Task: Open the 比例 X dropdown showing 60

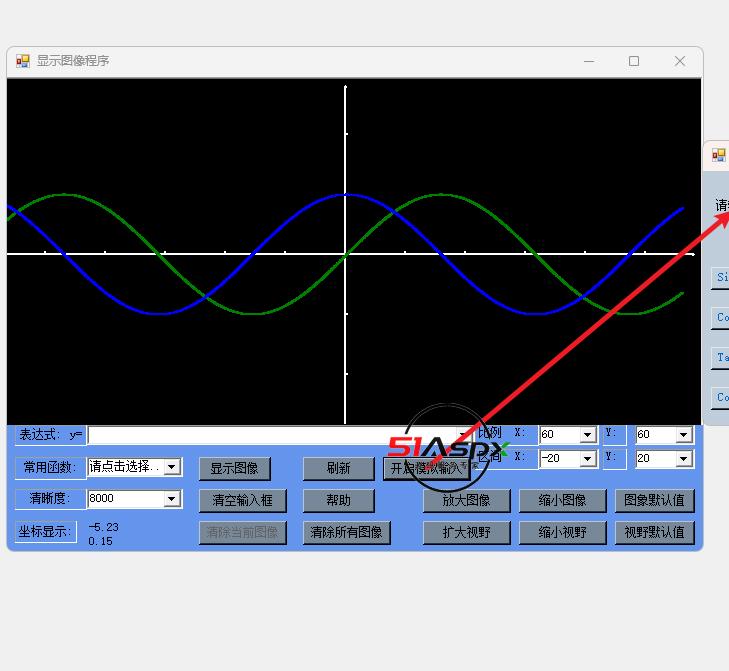Action: (x=588, y=435)
